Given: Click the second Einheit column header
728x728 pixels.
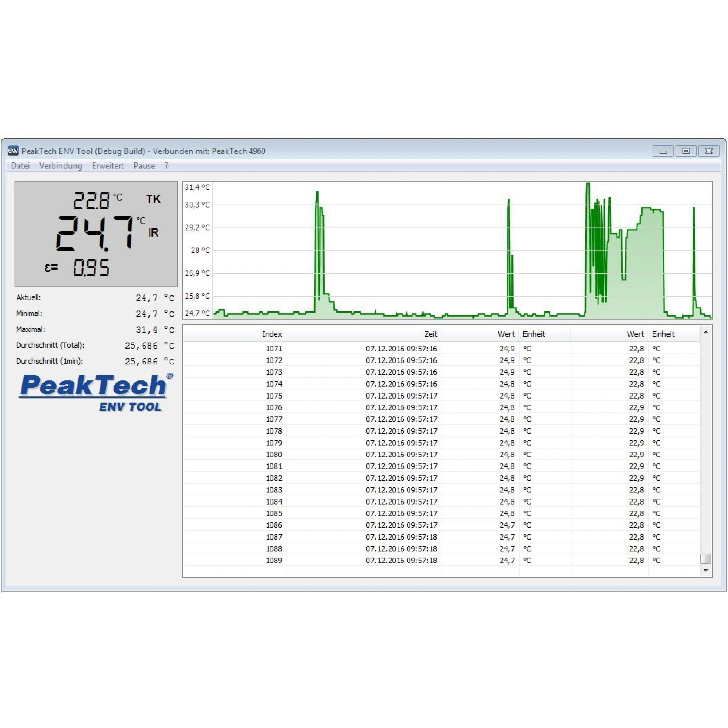Looking at the screenshot, I should [674, 334].
